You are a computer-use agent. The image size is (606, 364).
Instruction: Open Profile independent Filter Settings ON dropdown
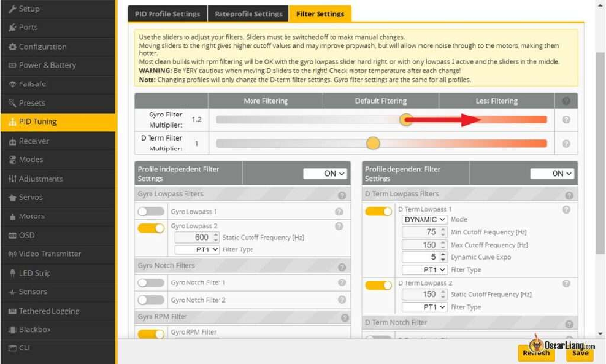pyautogui.click(x=324, y=173)
